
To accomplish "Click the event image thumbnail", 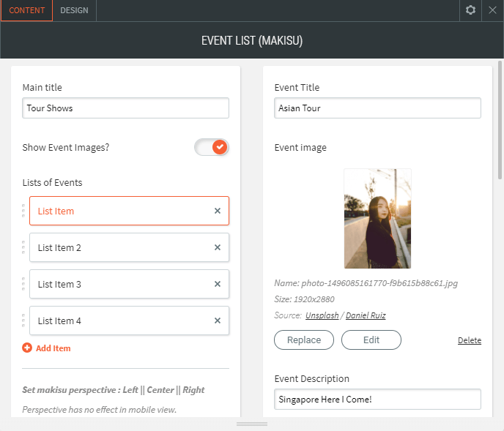I will 377,219.
